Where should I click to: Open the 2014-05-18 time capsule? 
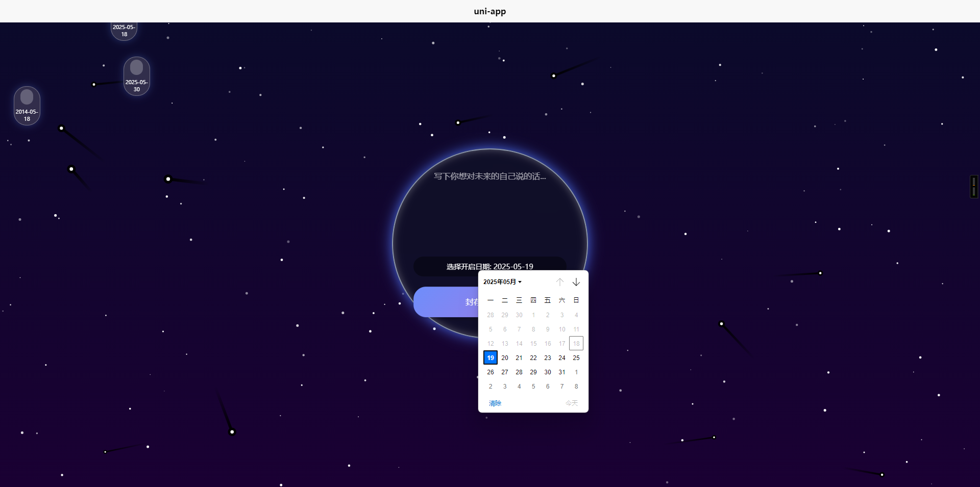27,106
